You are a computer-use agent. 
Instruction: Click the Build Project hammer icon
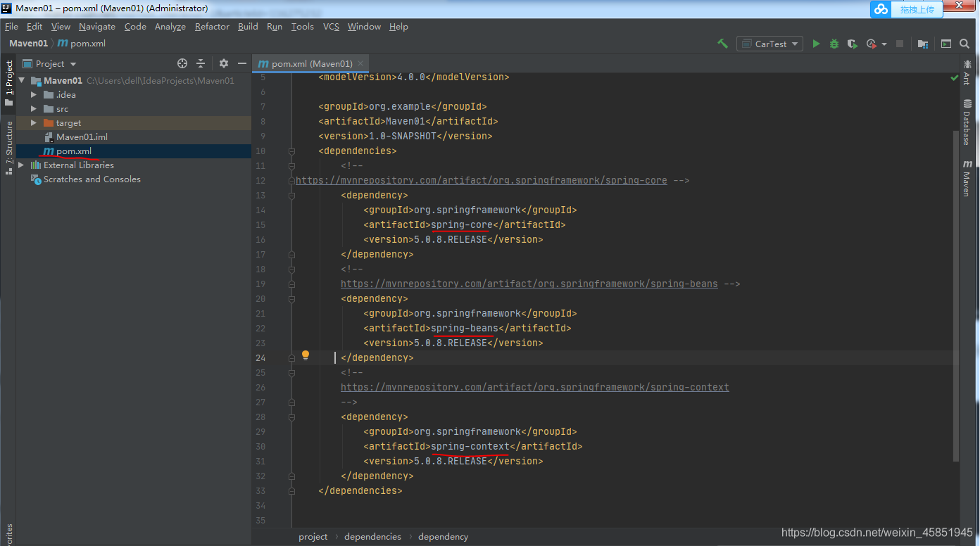click(722, 44)
